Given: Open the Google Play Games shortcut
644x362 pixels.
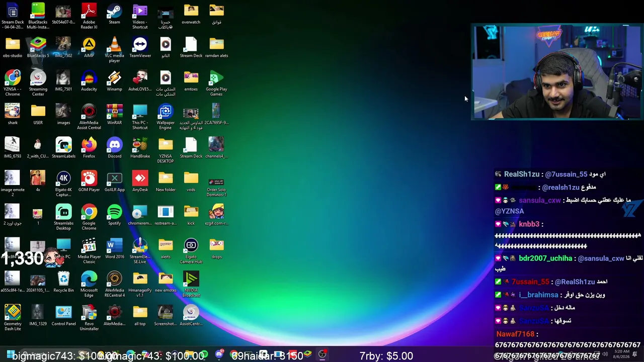Looking at the screenshot, I should (x=216, y=83).
